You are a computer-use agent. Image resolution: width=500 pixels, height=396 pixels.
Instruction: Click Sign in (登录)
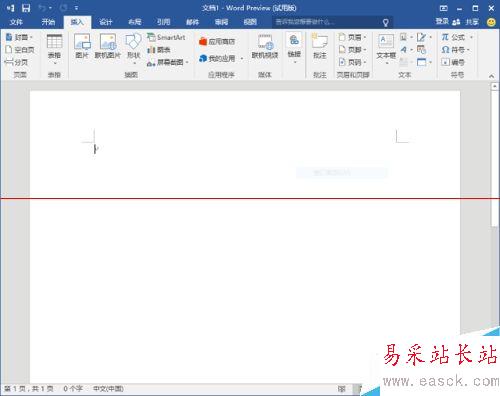point(442,22)
